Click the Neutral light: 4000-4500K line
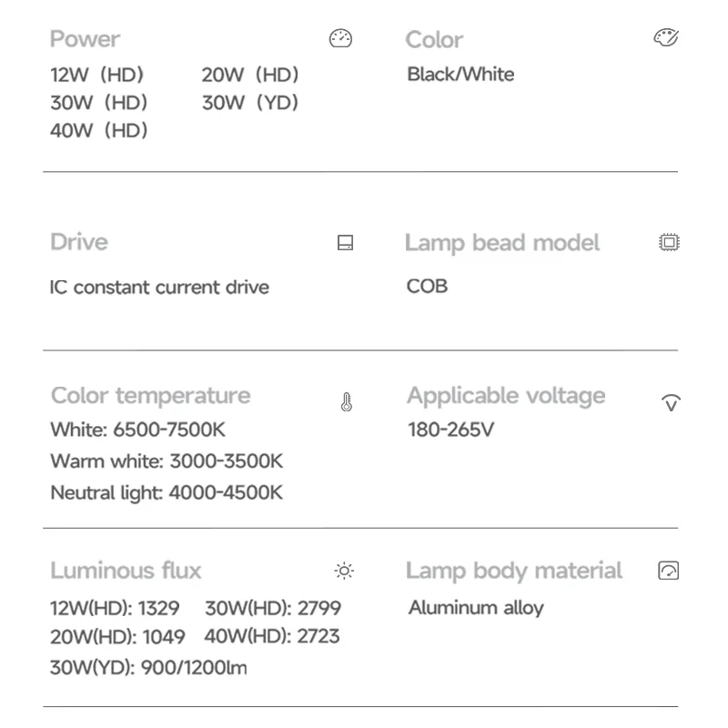This screenshot has height=728, width=728. point(167,492)
